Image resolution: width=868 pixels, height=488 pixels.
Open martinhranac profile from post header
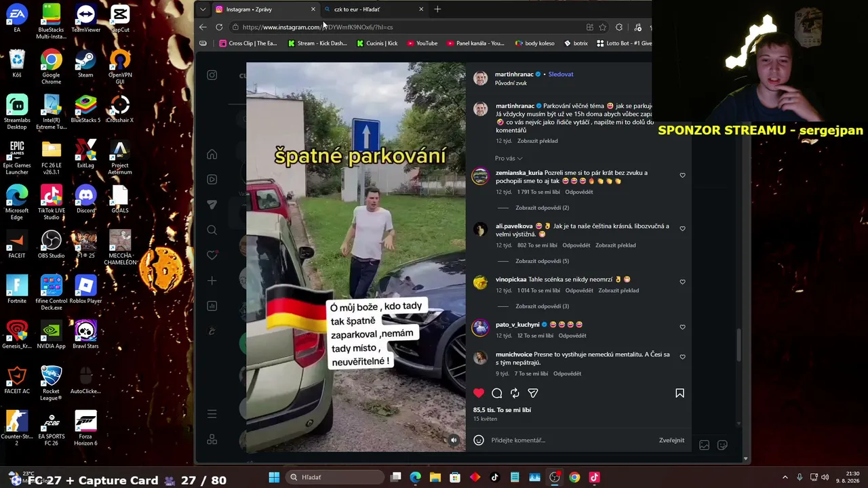tap(514, 75)
